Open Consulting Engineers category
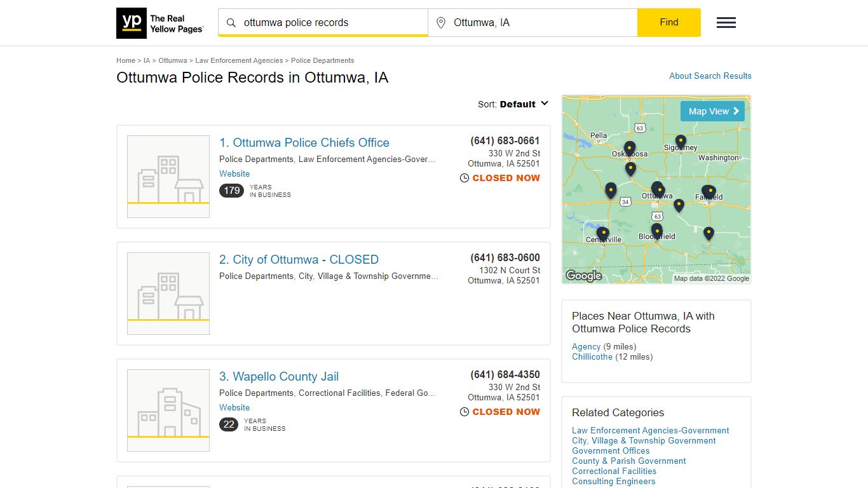 click(x=614, y=482)
